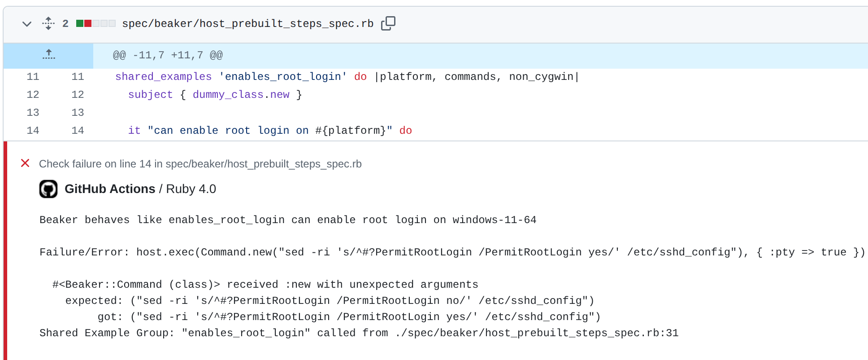Select old line number 13

point(33,113)
